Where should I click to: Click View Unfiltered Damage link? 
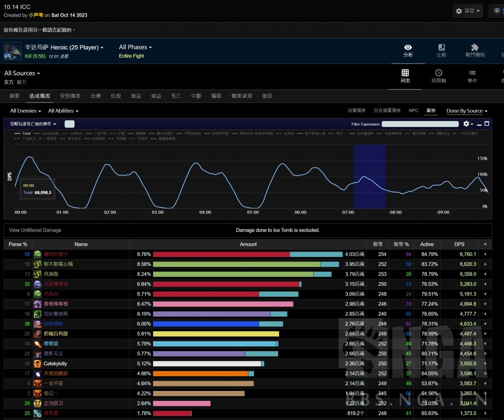[35, 230]
